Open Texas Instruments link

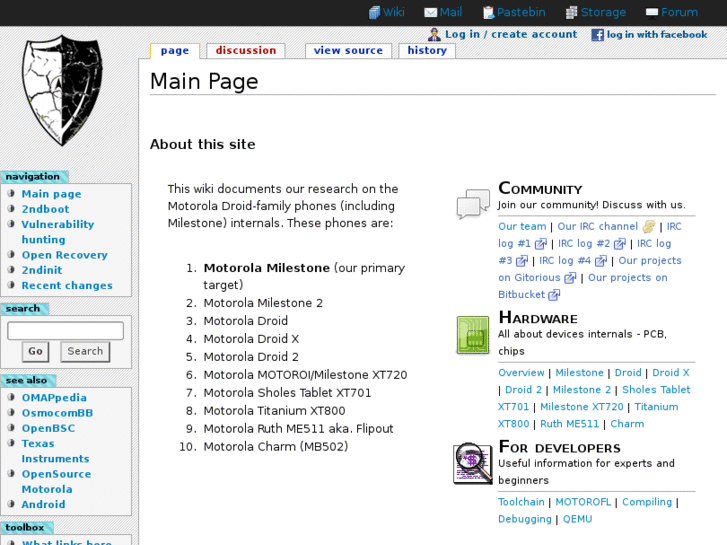(55, 451)
